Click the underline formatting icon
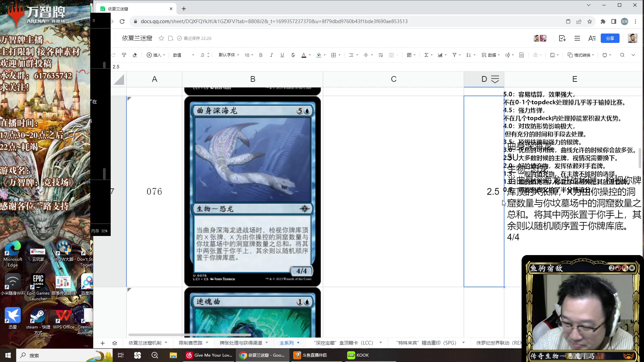Viewport: 644px width, 362px height. pyautogui.click(x=282, y=55)
